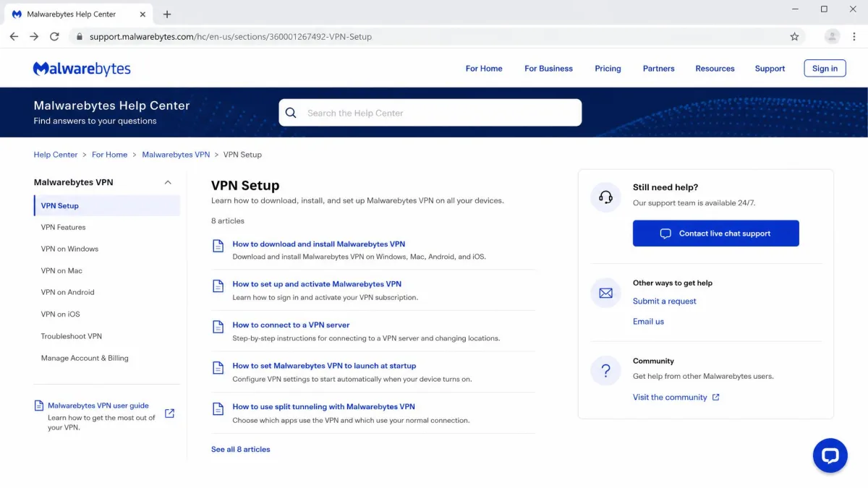Click document icon beside set up and activate article
The height and width of the screenshot is (488, 868).
[x=218, y=286]
